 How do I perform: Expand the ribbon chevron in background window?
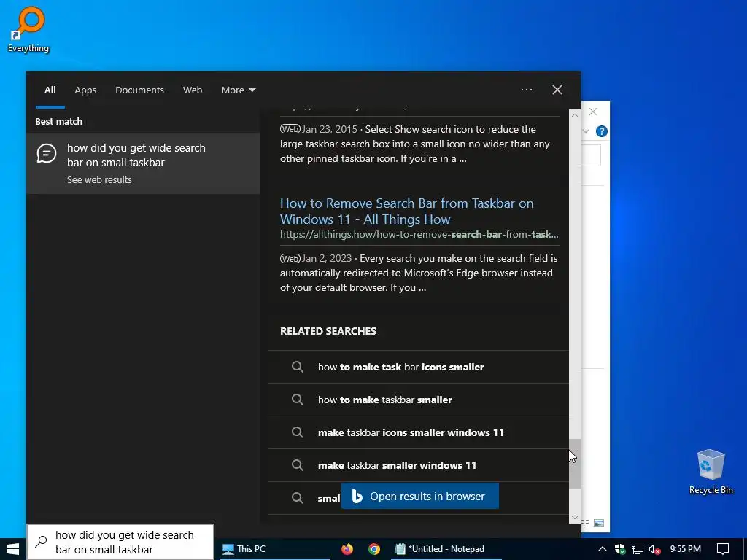click(x=586, y=131)
